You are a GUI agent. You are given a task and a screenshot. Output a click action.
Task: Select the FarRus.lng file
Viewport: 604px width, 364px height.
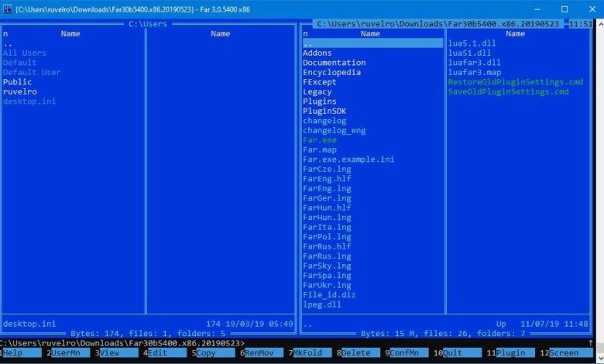(327, 256)
